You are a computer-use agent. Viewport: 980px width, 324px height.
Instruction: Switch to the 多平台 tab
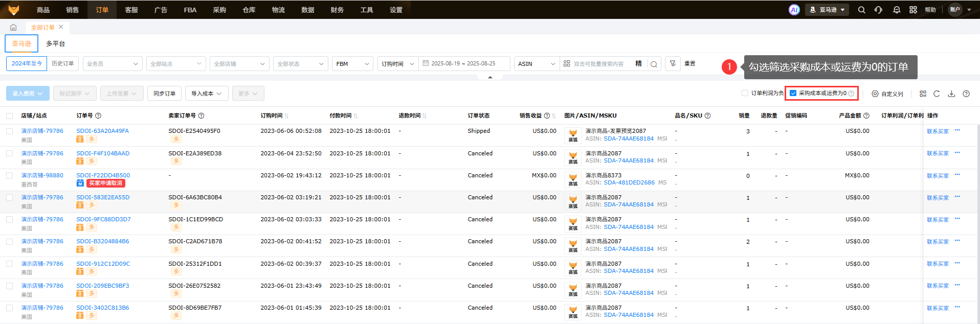pyautogui.click(x=55, y=44)
